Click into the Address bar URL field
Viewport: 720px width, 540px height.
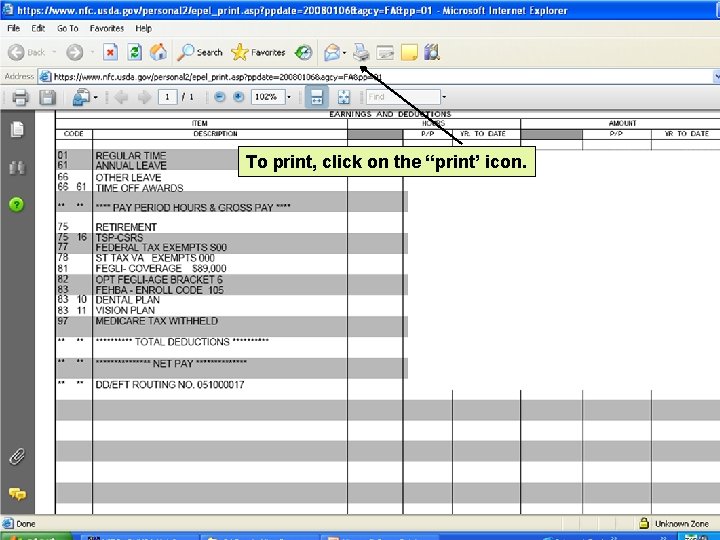click(x=374, y=77)
